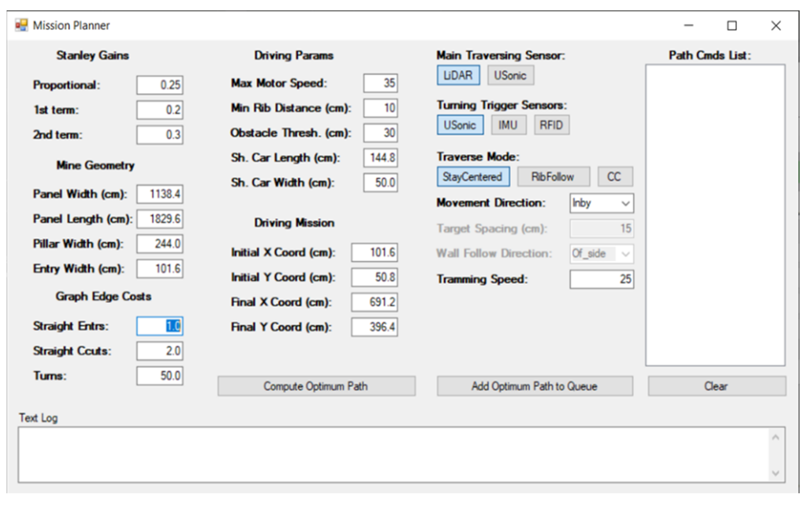Screen dimensions: 812x505
Task: Click inside the Path Cmds List box
Action: pos(715,215)
